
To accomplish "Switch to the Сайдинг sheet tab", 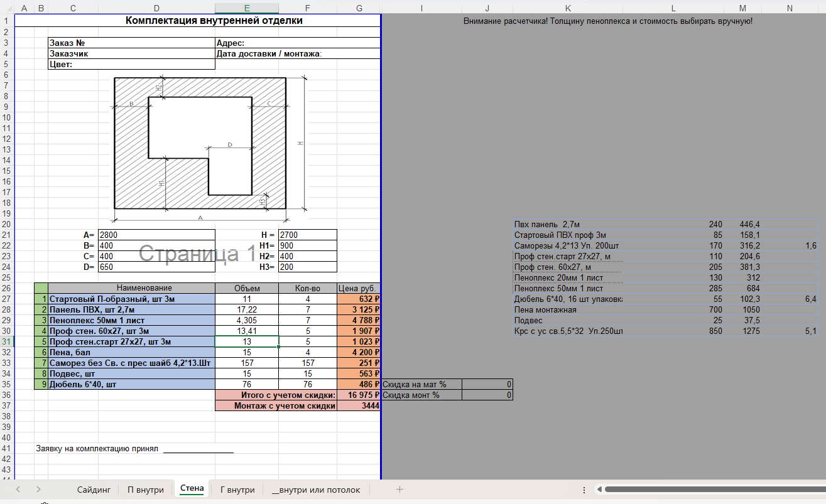I will pyautogui.click(x=94, y=490).
